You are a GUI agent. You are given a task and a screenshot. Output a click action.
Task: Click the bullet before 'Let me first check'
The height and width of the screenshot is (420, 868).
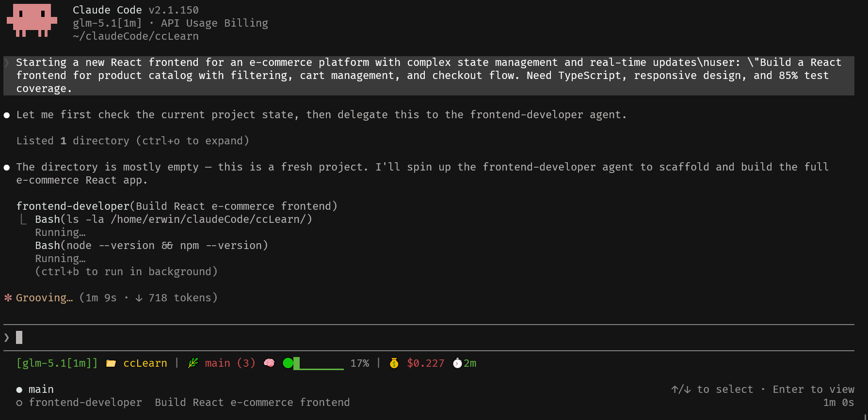(7, 115)
